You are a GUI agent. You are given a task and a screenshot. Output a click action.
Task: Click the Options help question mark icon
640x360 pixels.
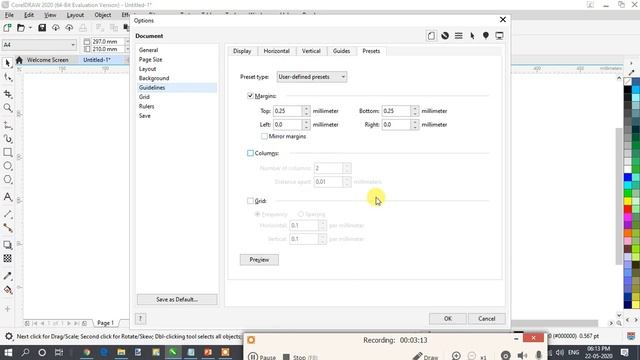click(x=140, y=318)
